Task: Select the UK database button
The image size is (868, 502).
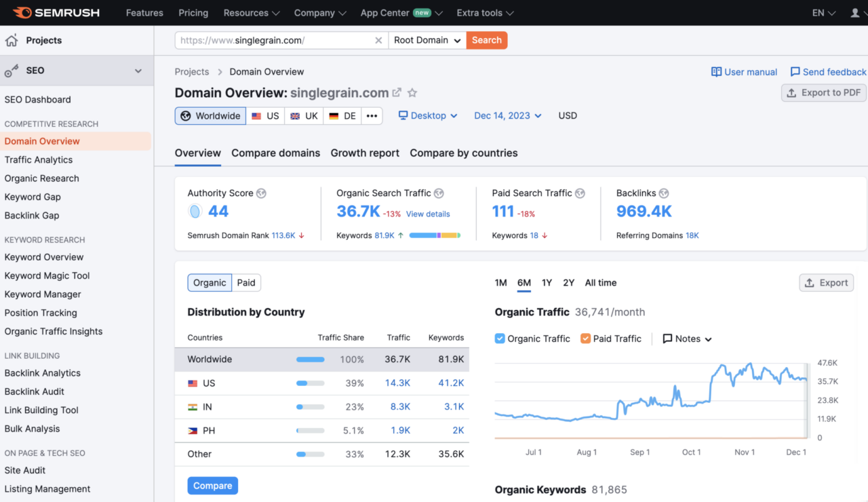Action: (x=304, y=116)
